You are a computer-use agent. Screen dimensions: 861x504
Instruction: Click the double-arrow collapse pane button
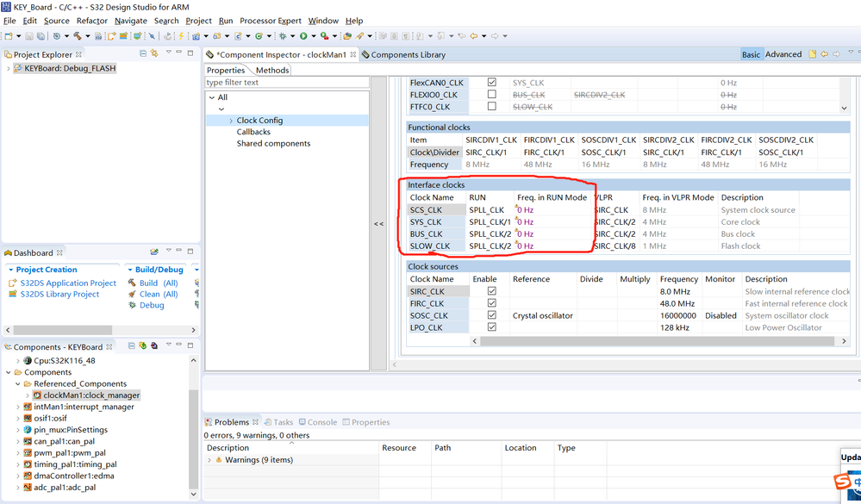(379, 223)
